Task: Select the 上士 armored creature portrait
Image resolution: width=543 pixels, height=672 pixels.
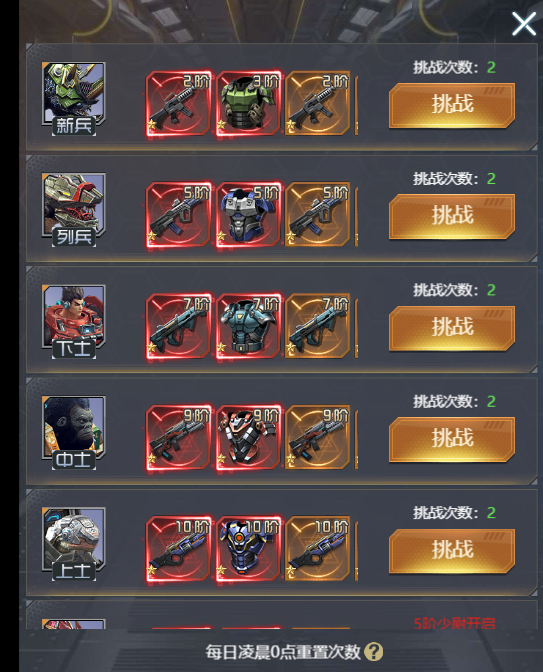Action: [x=74, y=544]
